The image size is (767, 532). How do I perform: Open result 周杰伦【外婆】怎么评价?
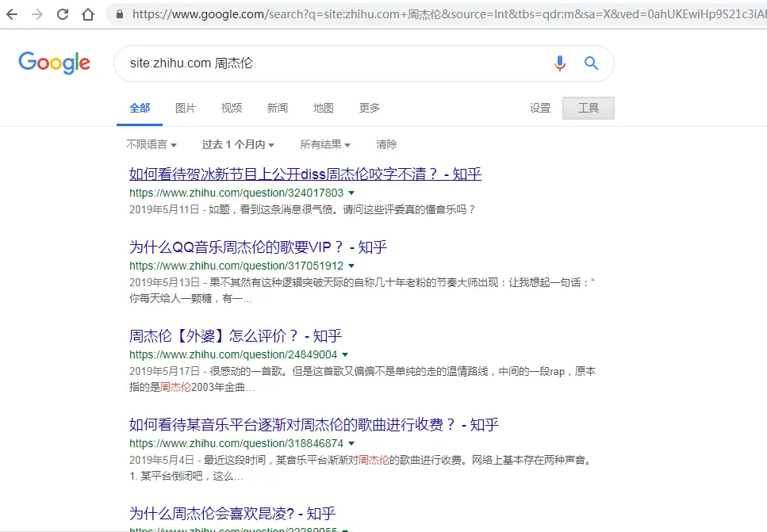236,336
